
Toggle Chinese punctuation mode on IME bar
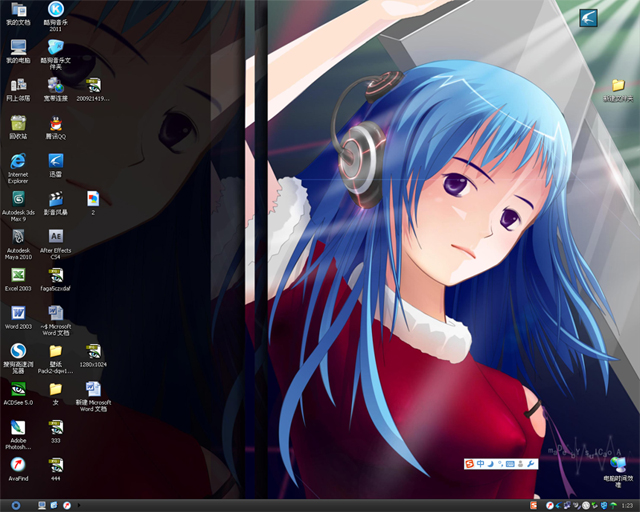click(x=500, y=464)
